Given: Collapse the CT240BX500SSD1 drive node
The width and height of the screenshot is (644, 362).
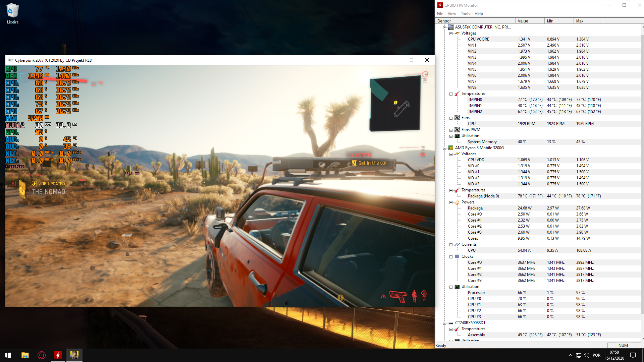Looking at the screenshot, I should click(x=445, y=323).
